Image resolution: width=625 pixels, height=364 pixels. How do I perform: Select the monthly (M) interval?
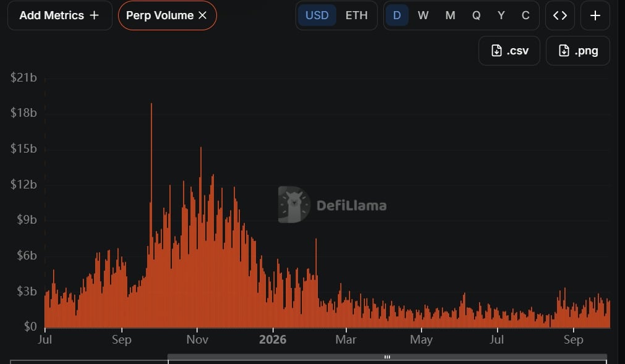point(450,15)
